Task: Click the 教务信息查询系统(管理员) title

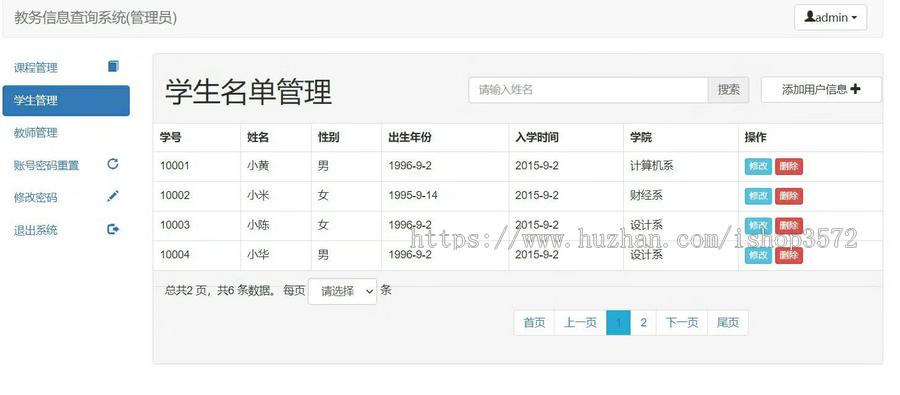Action: pyautogui.click(x=95, y=18)
